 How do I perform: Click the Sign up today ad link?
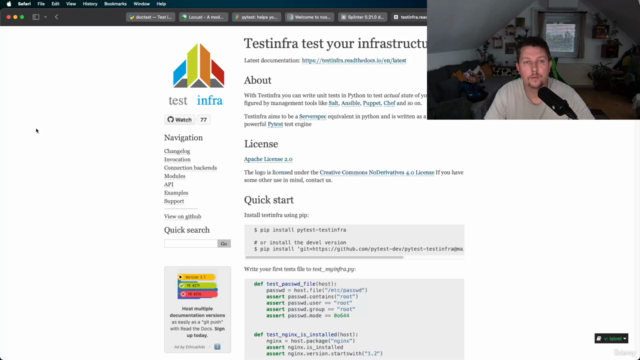pos(206,332)
